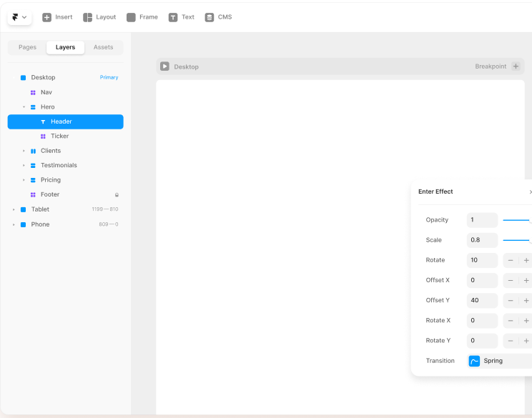Click the Rotate X value field

(482, 320)
